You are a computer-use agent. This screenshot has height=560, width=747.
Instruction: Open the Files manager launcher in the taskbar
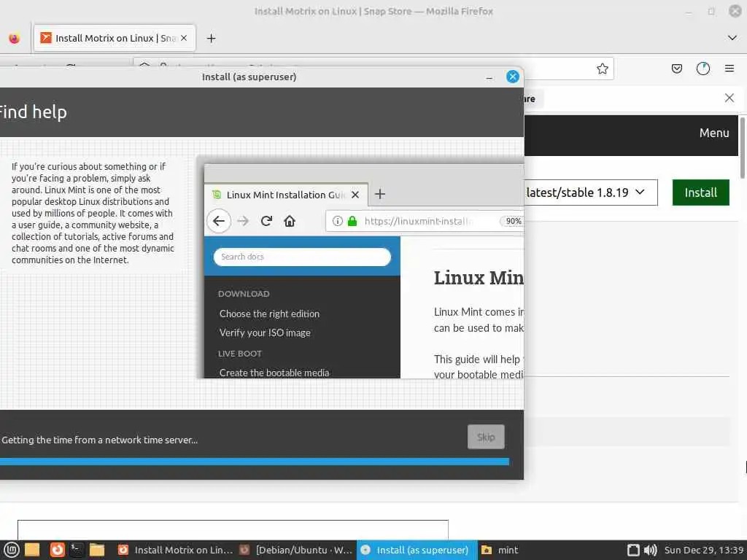click(97, 550)
